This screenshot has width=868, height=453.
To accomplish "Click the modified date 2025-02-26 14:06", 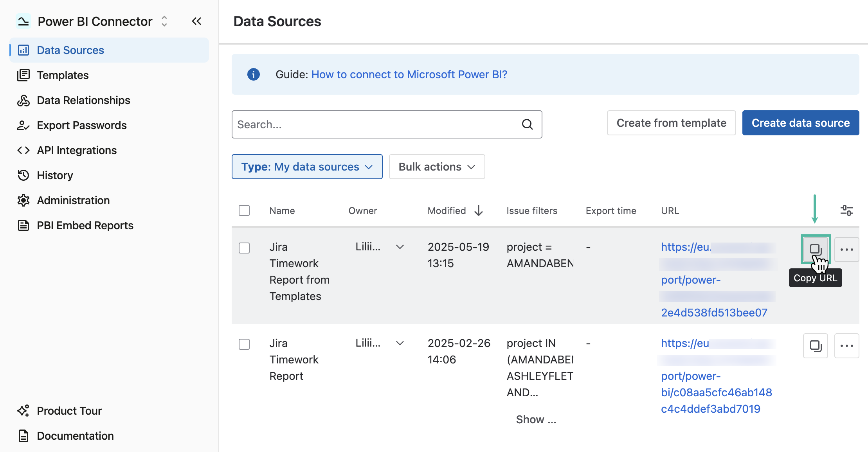I will [x=459, y=351].
